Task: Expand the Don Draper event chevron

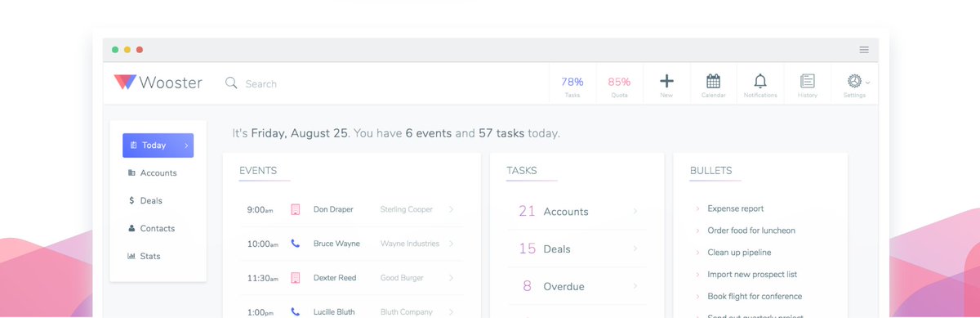Action: (x=451, y=209)
